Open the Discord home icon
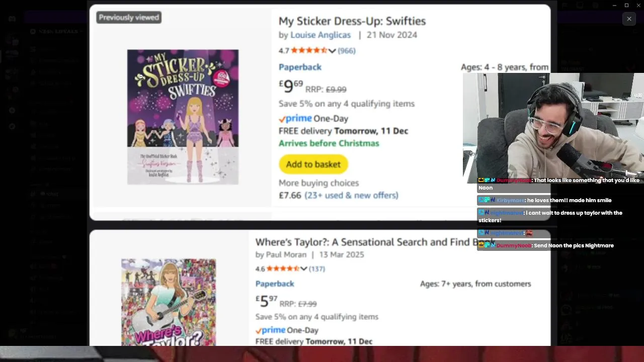Viewport: 644px width, 362px height. (12, 19)
